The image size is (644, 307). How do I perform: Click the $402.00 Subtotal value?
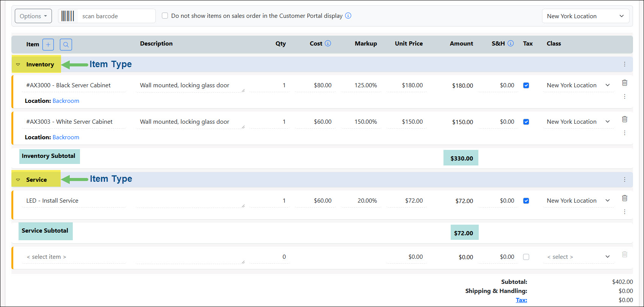tap(622, 282)
